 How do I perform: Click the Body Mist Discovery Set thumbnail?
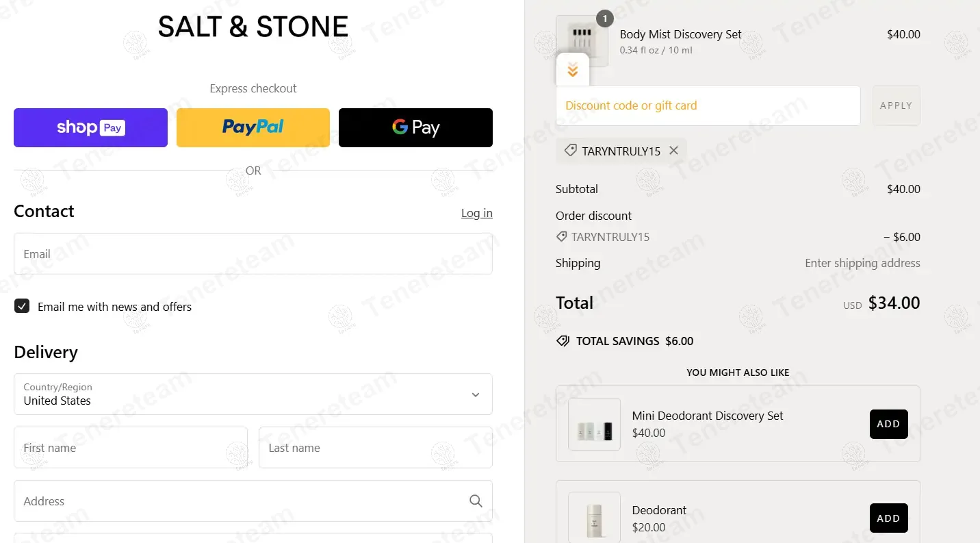tap(582, 36)
